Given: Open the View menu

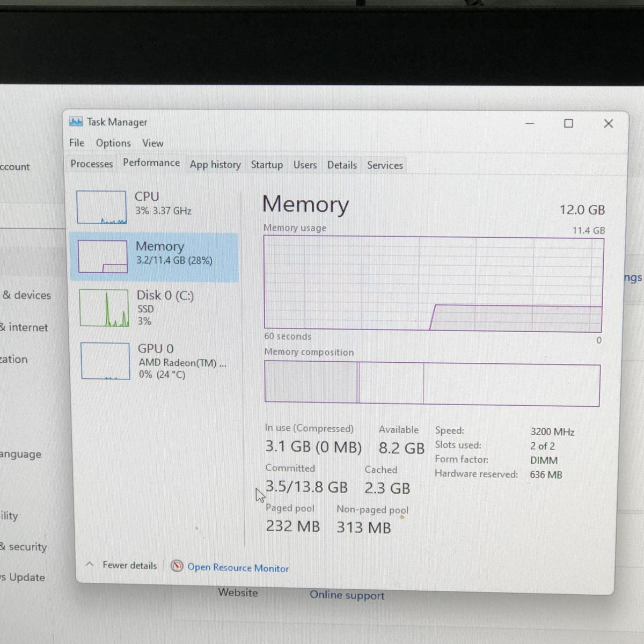Looking at the screenshot, I should 153,143.
